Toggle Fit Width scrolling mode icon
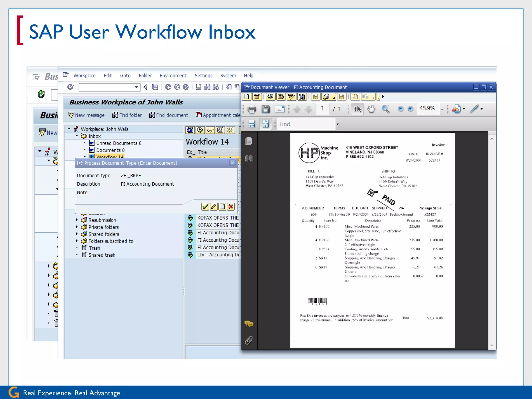This screenshot has height=399, width=532. click(251, 124)
